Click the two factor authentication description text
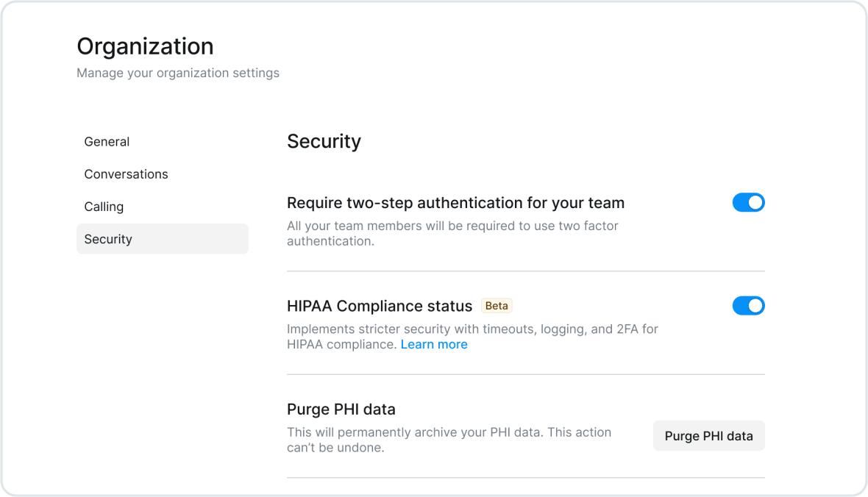Image resolution: width=868 pixels, height=497 pixels. point(452,234)
